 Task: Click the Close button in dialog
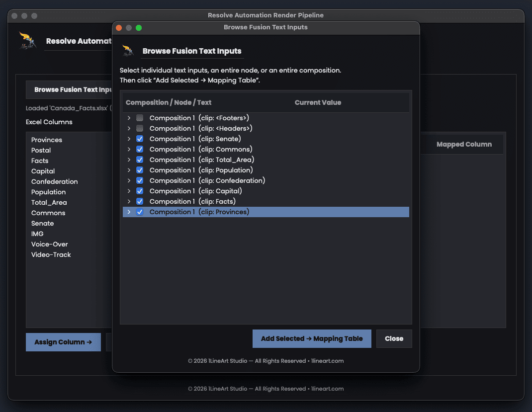(x=394, y=339)
